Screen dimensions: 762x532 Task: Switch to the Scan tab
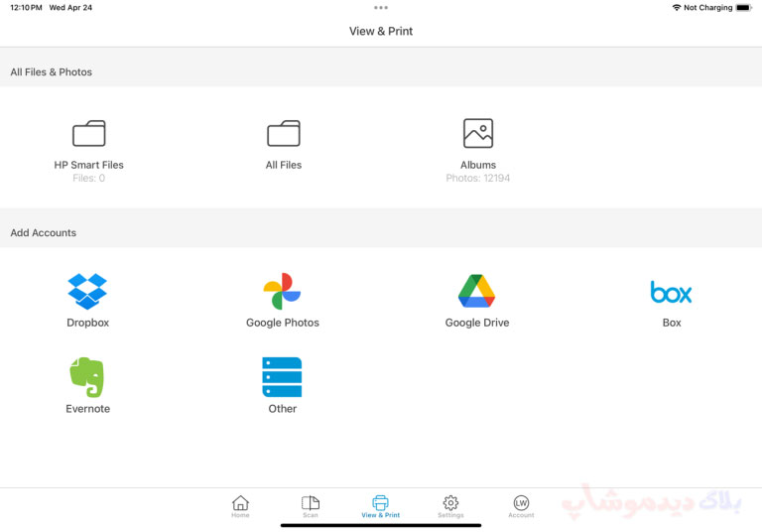(310, 506)
